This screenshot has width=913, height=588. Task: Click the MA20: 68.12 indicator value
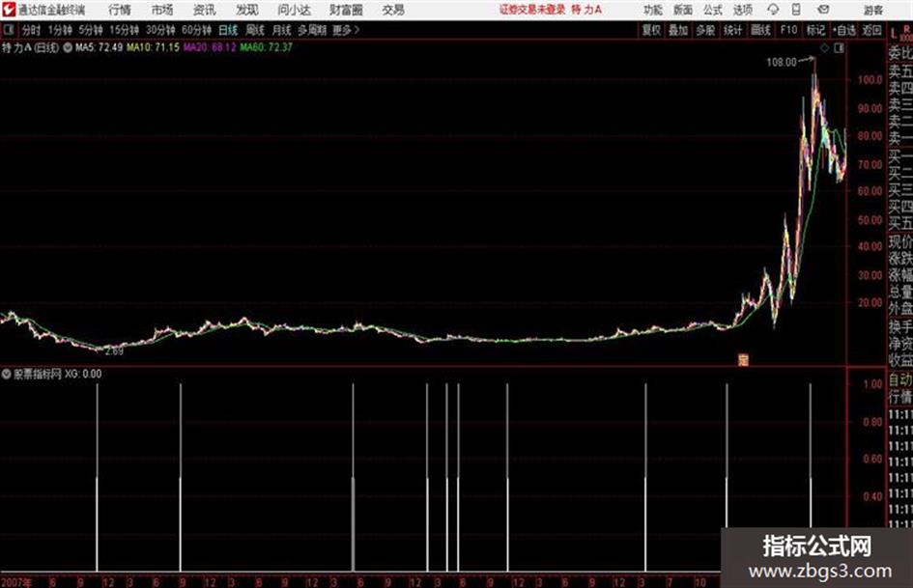click(210, 47)
